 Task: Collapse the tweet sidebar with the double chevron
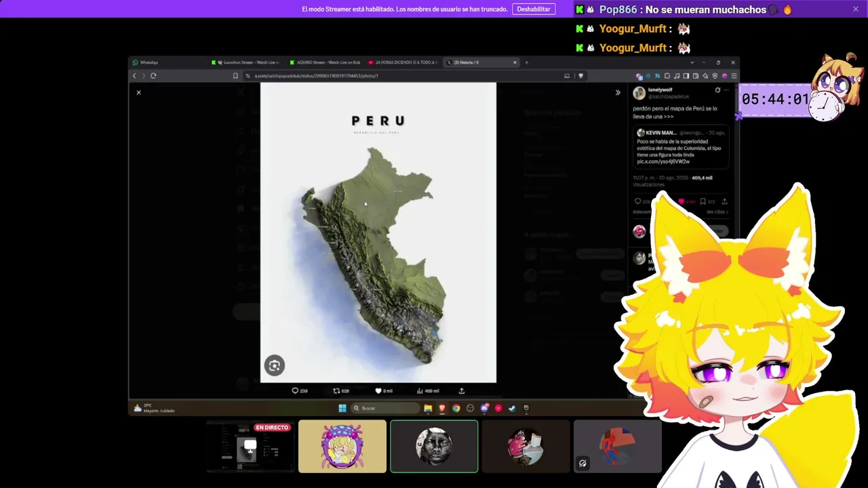(x=617, y=92)
